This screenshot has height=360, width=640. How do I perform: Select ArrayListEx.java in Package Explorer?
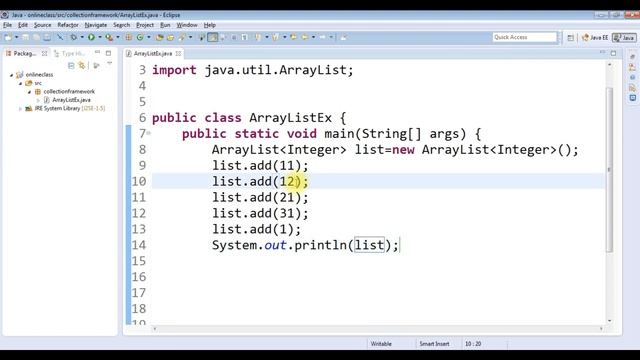click(71, 100)
